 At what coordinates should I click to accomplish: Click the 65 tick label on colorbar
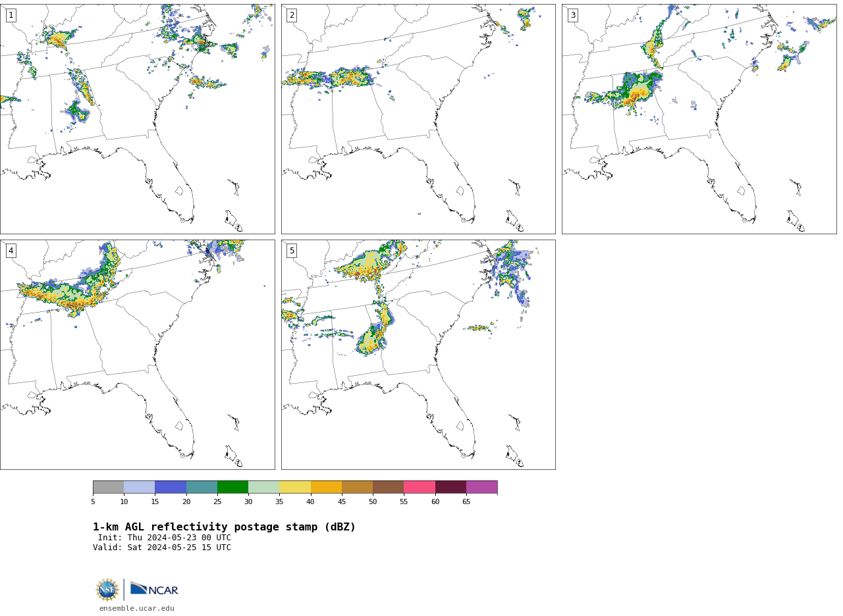coord(466,501)
